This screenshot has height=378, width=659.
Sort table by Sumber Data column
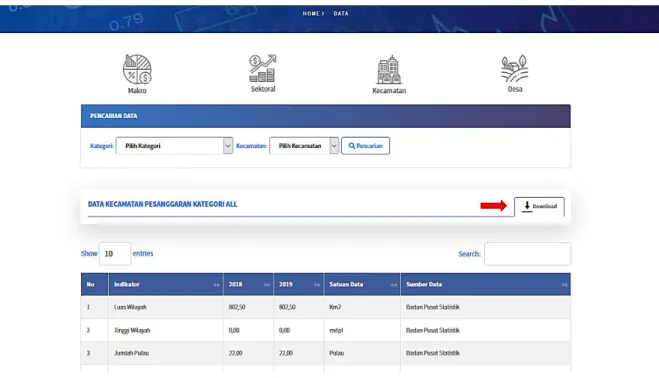[486, 285]
